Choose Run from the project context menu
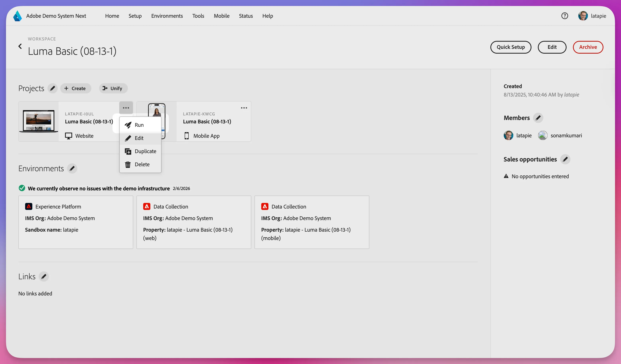 (x=140, y=125)
